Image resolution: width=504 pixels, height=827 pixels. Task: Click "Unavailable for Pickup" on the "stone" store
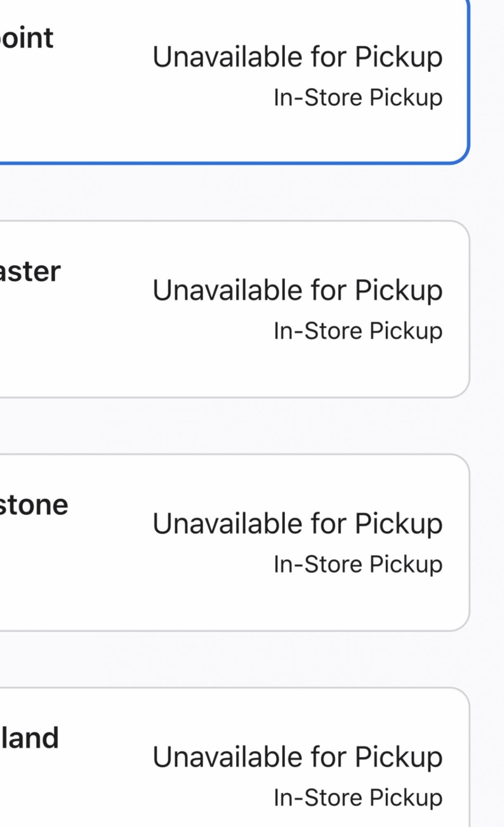click(297, 524)
